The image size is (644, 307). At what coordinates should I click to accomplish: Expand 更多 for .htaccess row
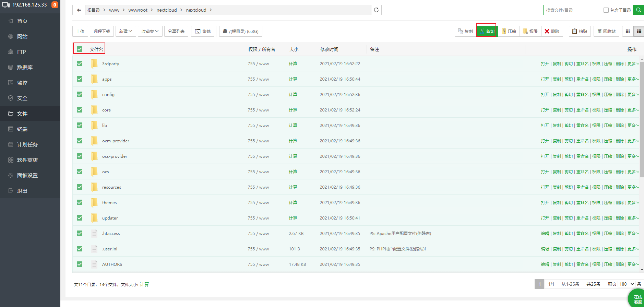click(633, 233)
